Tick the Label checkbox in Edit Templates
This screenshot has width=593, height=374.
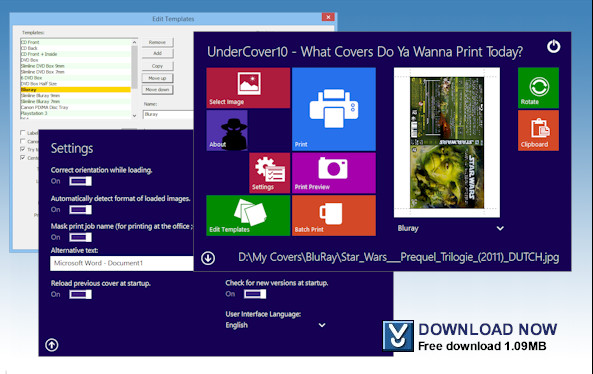click(x=23, y=133)
